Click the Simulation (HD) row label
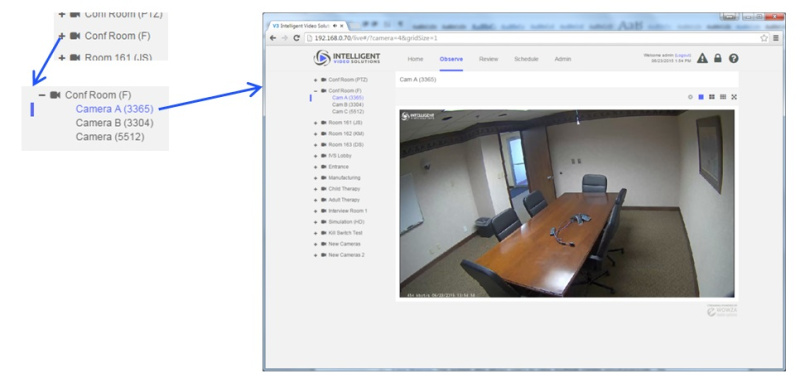 click(346, 222)
